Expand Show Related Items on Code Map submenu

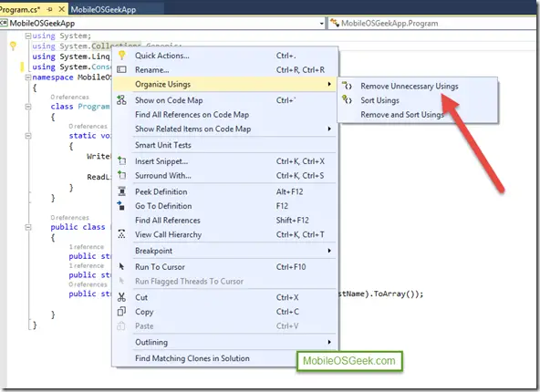(x=329, y=129)
